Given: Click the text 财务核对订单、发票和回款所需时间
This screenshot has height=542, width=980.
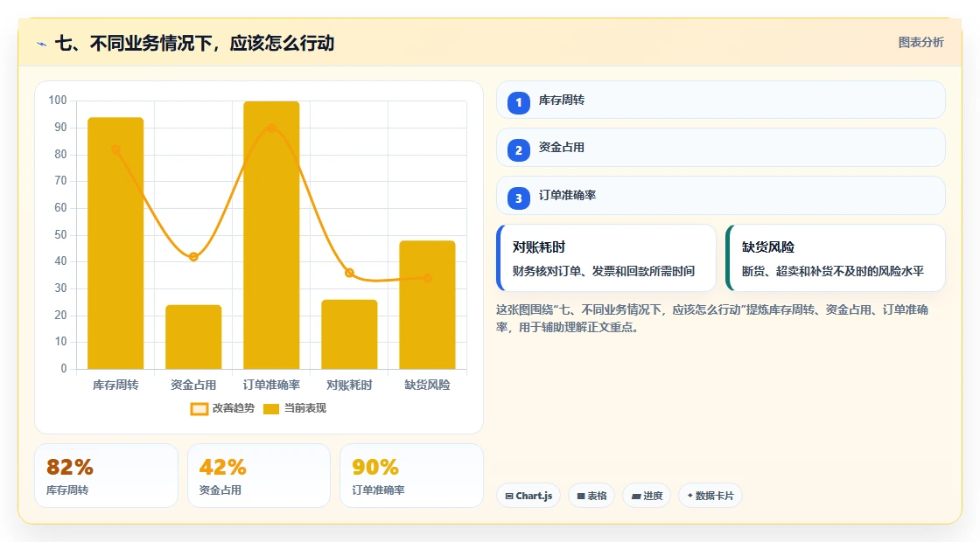Looking at the screenshot, I should pos(604,271).
